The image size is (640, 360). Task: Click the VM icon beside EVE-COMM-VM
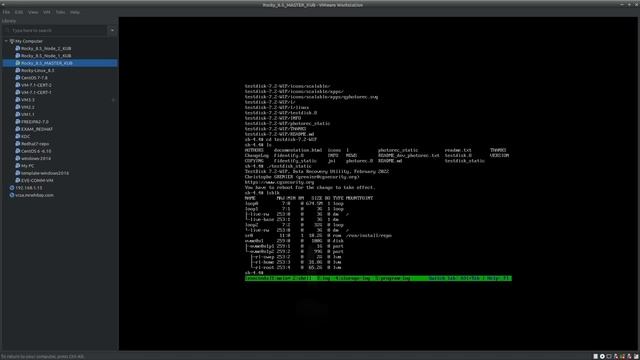point(18,180)
